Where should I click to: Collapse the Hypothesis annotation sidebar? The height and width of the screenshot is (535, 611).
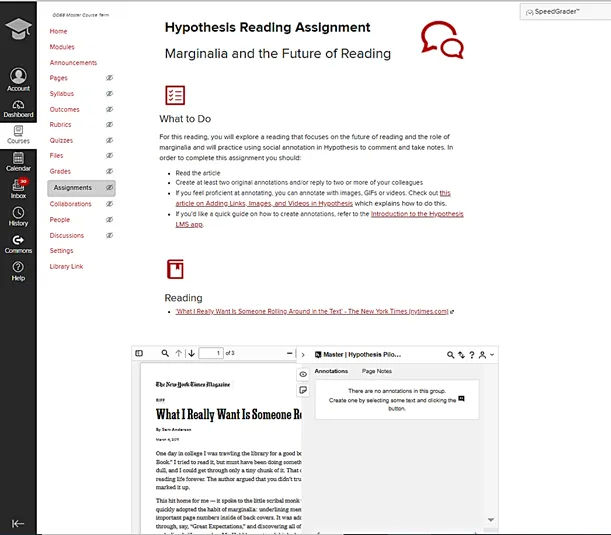click(303, 355)
